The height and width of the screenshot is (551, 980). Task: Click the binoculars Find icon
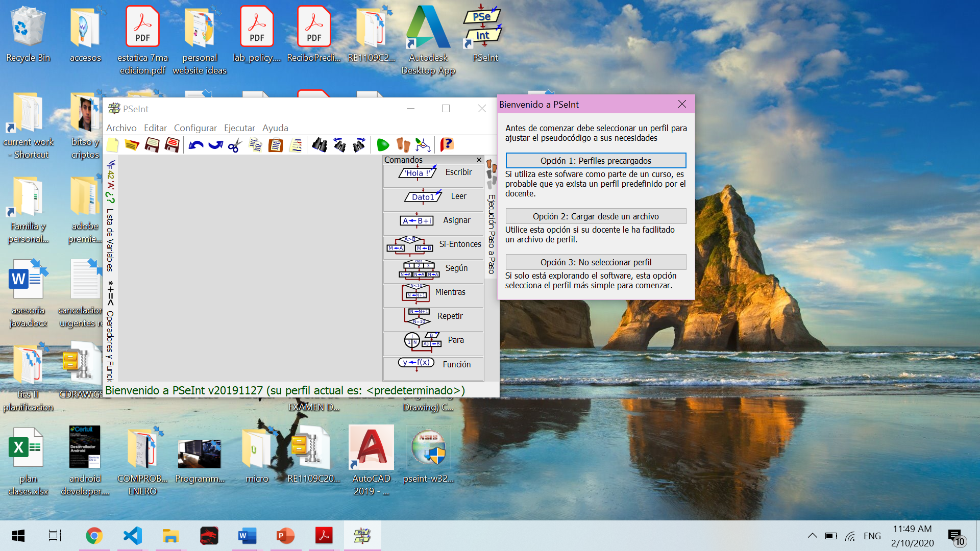[x=320, y=145]
